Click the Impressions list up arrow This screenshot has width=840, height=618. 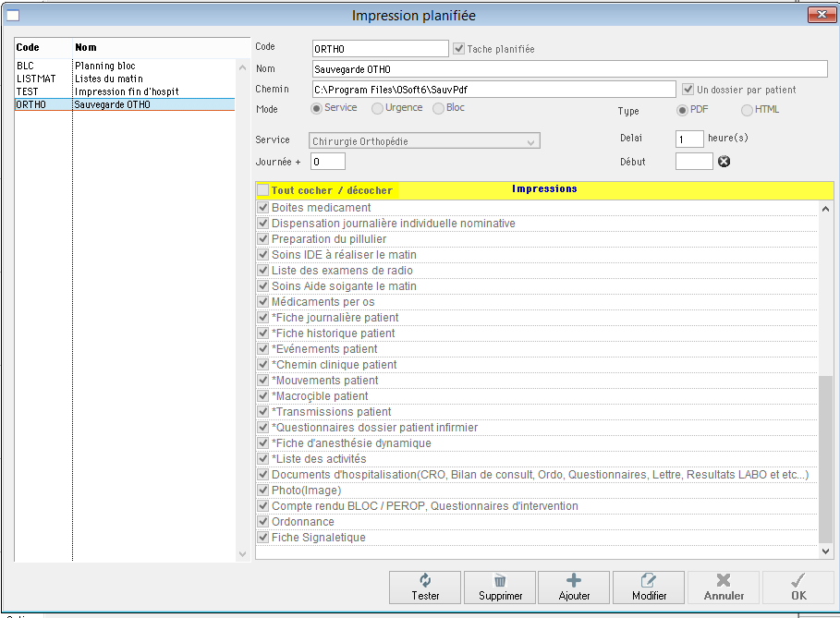[825, 209]
